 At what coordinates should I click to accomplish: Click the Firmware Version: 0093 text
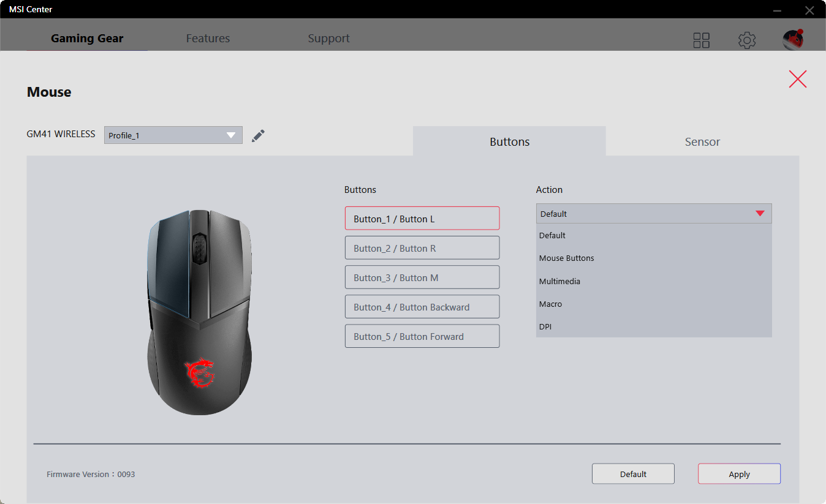coord(91,474)
